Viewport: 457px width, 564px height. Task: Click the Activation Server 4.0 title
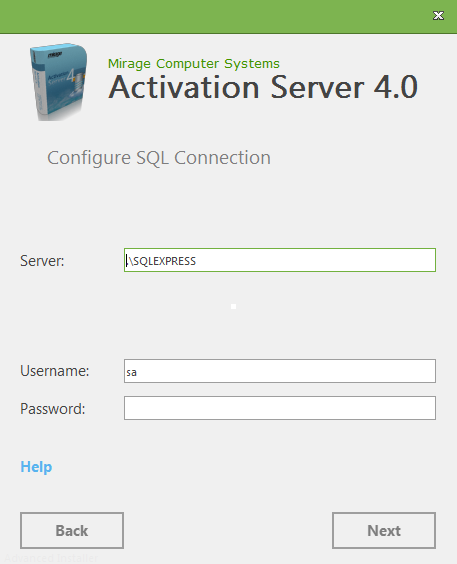click(263, 87)
